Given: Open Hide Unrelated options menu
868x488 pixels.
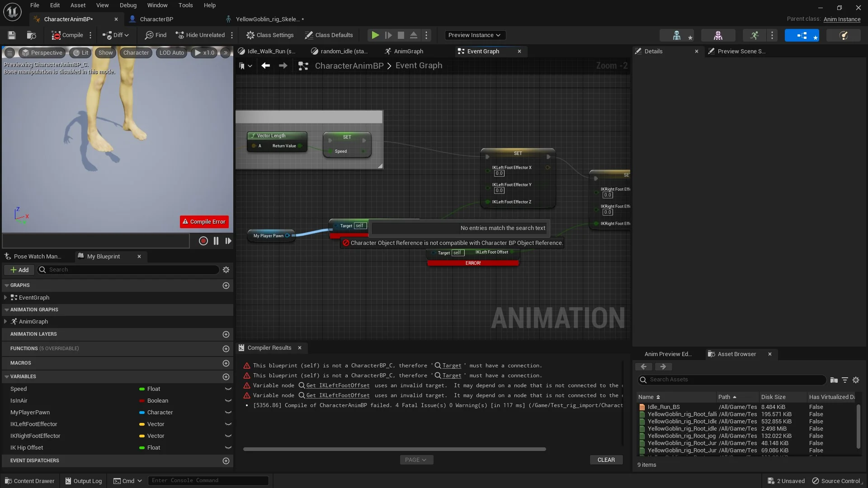Looking at the screenshot, I should click(x=232, y=35).
